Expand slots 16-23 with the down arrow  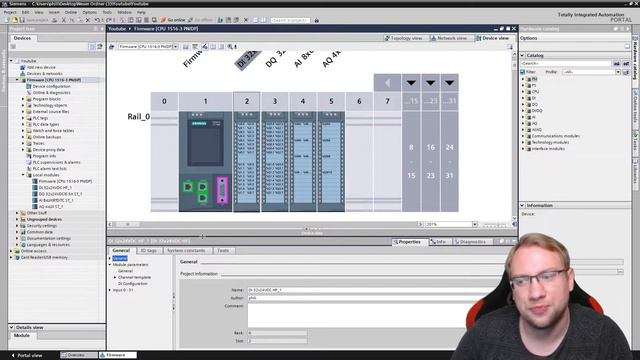coord(430,83)
